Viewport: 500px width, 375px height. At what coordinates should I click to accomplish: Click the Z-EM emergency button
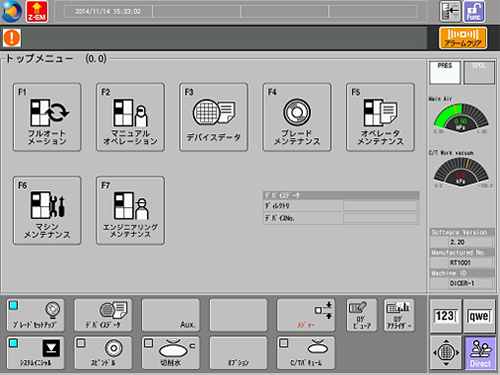37,12
